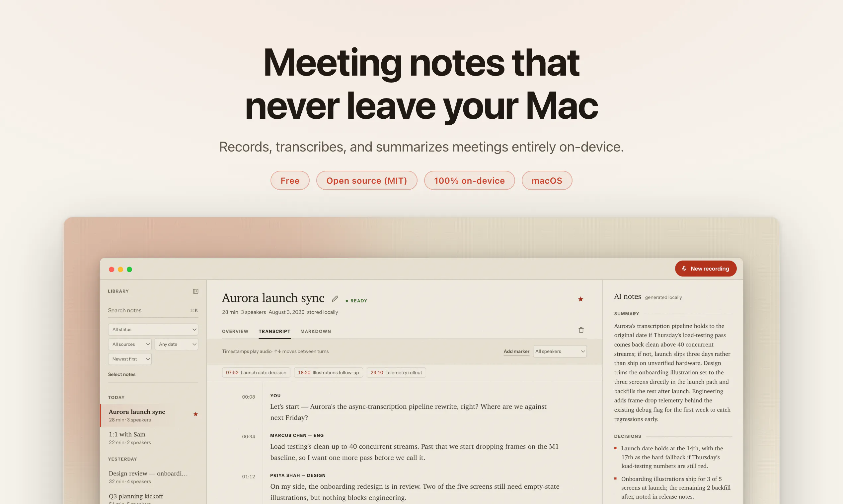Click the red close window dot
843x504 pixels.
click(112, 269)
